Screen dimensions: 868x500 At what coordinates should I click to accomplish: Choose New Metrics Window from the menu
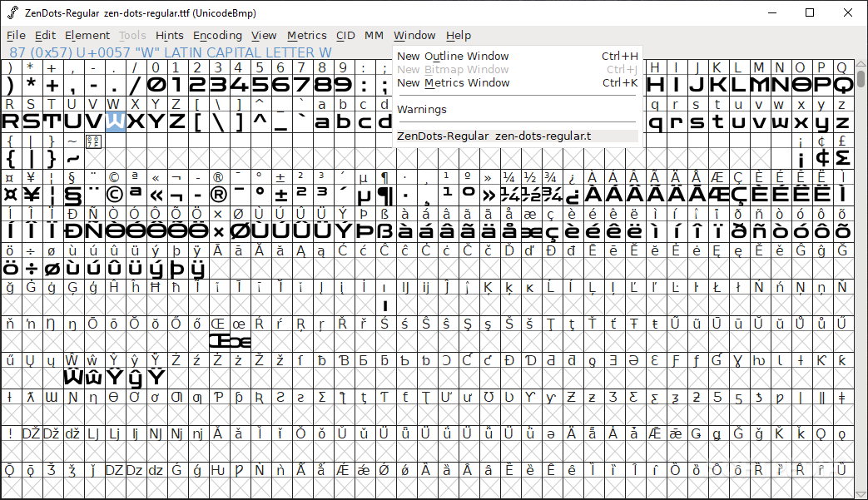tap(517, 83)
